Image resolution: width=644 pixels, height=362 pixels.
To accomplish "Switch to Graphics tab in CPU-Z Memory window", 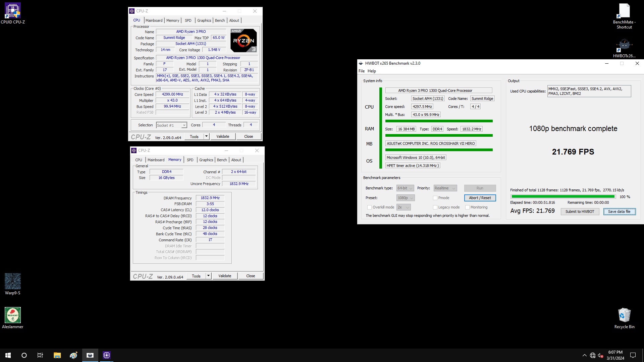I will click(206, 160).
